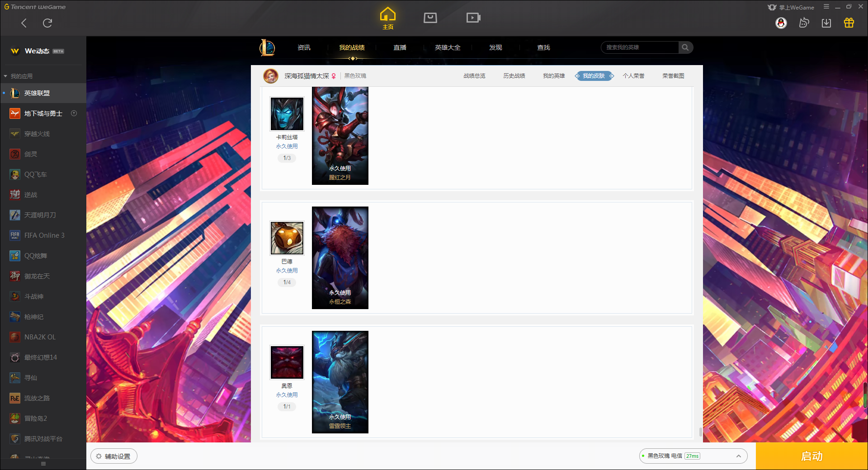Select 冒险岛2 in the sidebar
Viewport: 868px width, 470px height.
43,418
